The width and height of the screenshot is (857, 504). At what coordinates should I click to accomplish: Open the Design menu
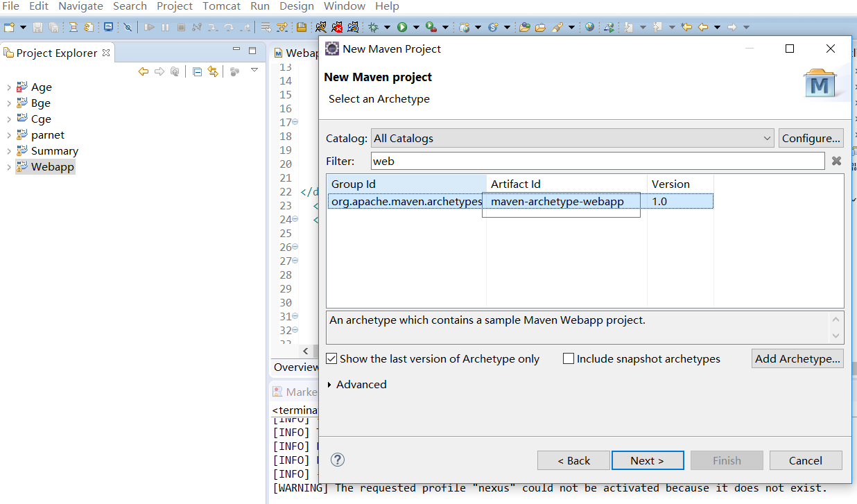(296, 6)
